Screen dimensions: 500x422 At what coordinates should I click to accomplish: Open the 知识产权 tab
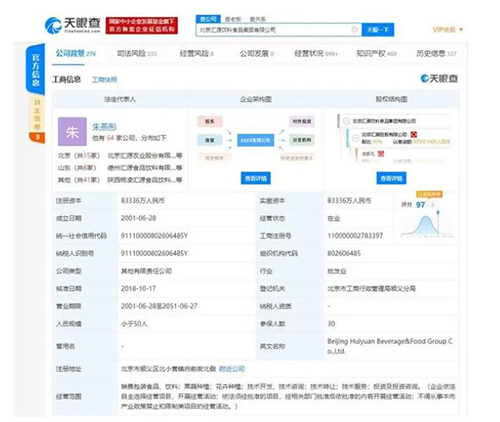[376, 53]
